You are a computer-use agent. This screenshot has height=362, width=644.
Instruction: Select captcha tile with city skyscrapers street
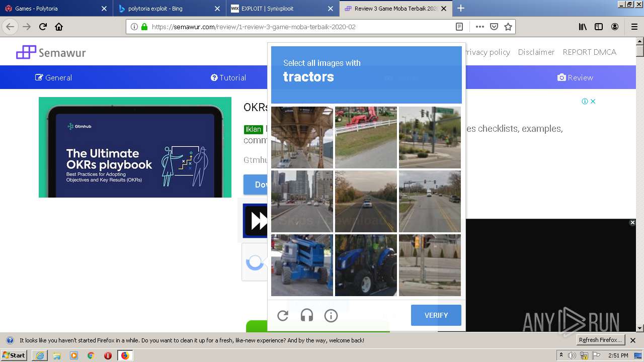pos(302,201)
